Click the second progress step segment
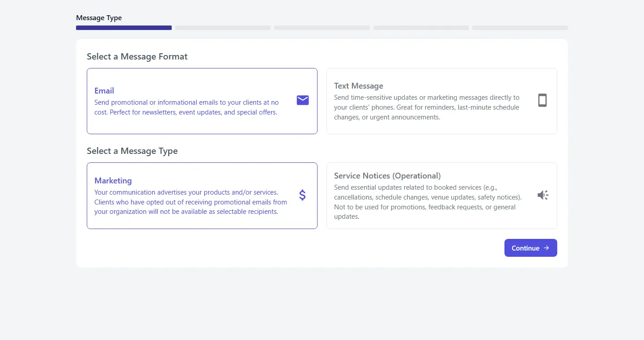Viewport: 644px width, 340px height. click(x=223, y=28)
